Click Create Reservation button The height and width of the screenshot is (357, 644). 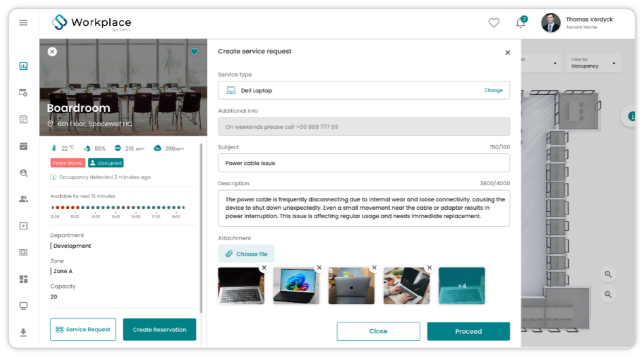point(159,329)
